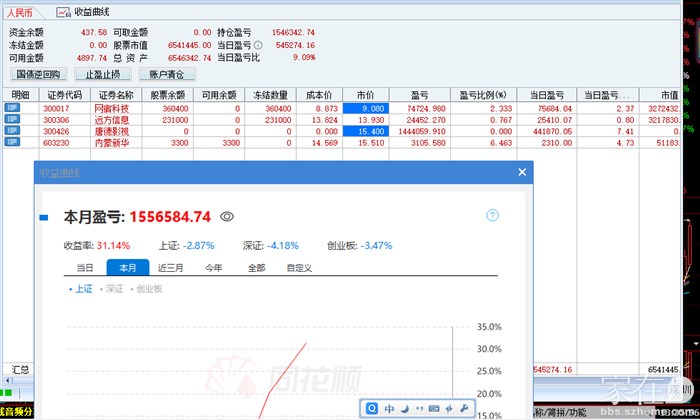Image resolution: width=700 pixels, height=420 pixels.
Task: Open the help question mark icon
Action: tap(492, 215)
